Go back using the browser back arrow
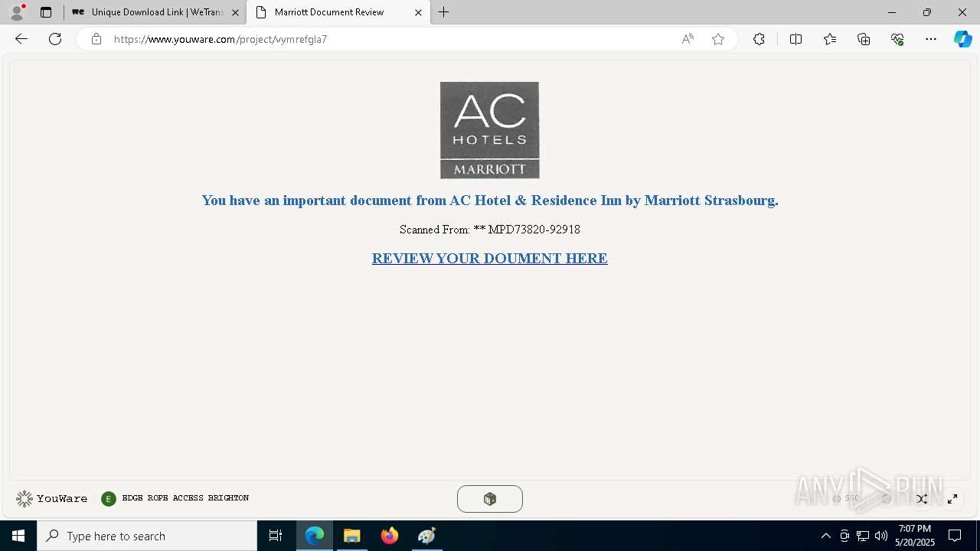The height and width of the screenshot is (551, 980). [21, 39]
